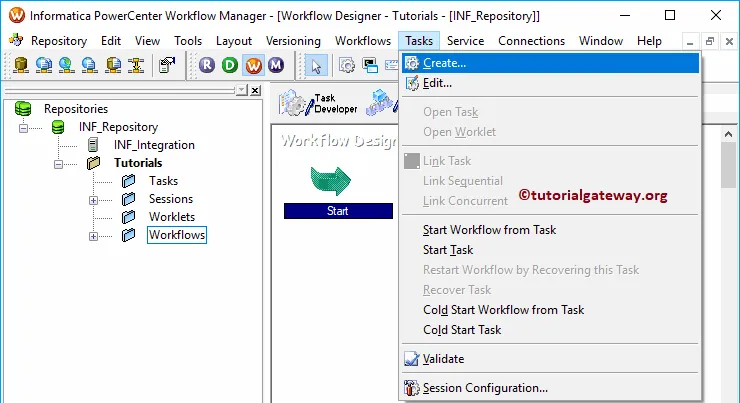
Task: Choose Cold Start Task entry
Action: (550, 330)
